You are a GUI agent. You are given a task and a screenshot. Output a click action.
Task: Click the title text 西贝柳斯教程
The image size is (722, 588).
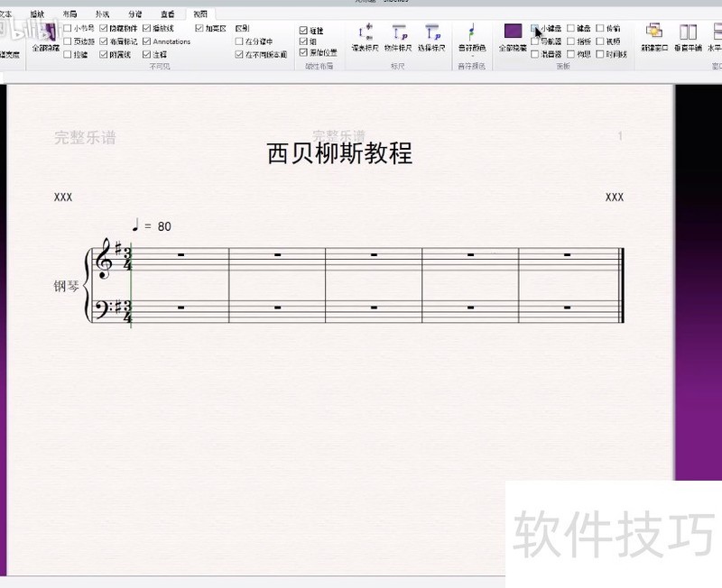(339, 153)
